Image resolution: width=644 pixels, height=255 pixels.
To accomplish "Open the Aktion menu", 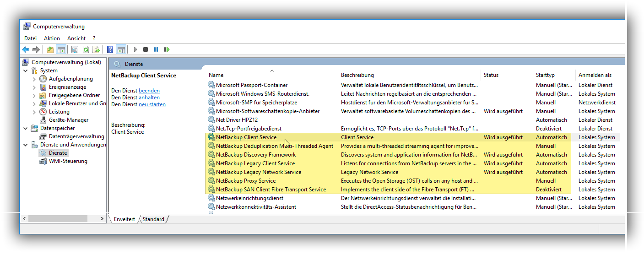I will (52, 38).
